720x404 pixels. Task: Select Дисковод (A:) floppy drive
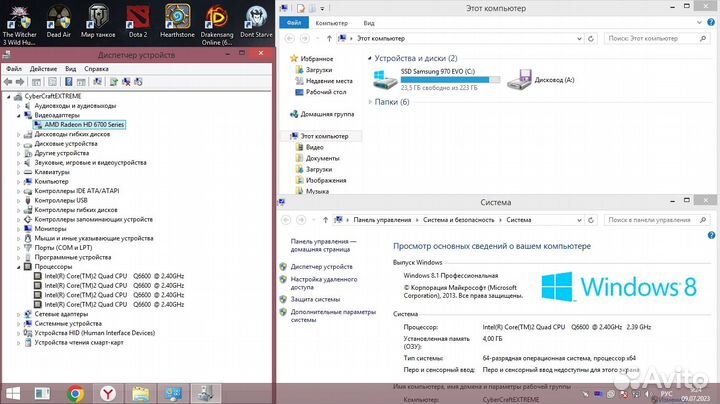pos(541,79)
